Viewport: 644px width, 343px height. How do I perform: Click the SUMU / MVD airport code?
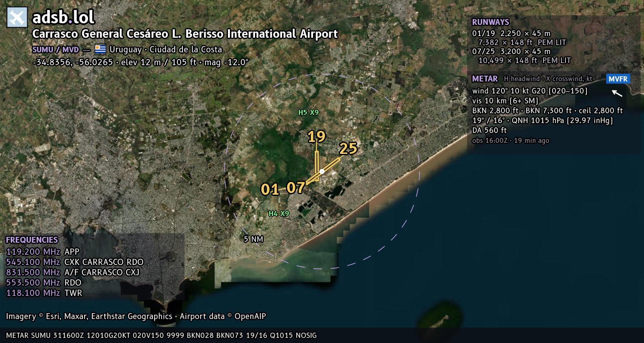[x=56, y=49]
